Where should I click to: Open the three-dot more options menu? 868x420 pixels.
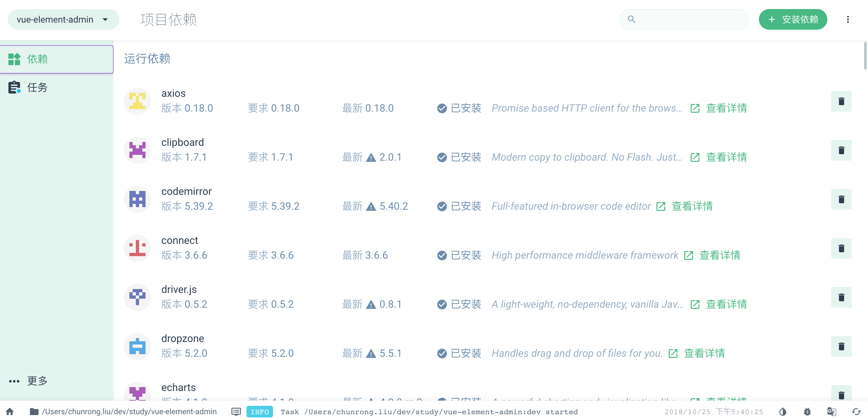pyautogui.click(x=848, y=20)
